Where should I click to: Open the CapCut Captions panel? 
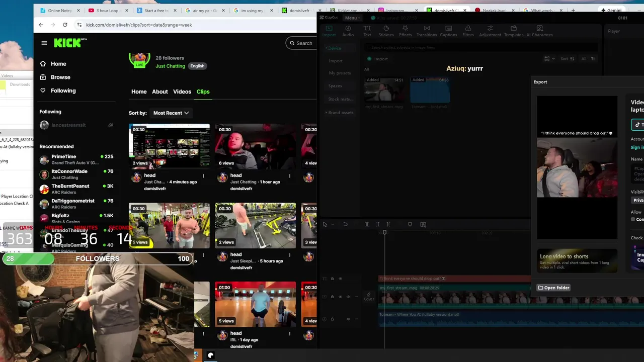click(x=448, y=31)
